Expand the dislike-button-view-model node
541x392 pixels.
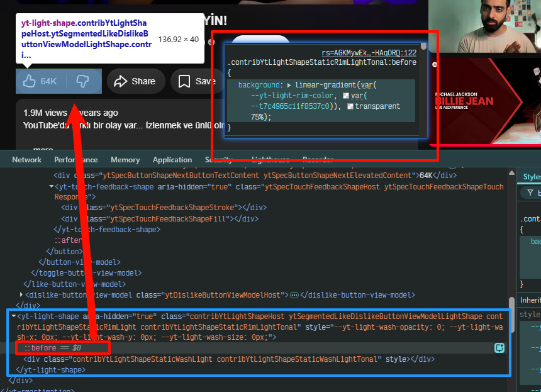coord(21,294)
